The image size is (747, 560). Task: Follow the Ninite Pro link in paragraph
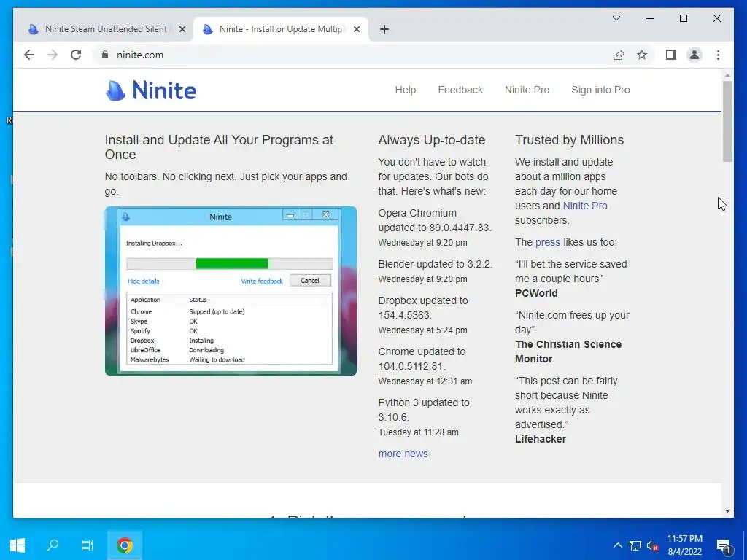coord(585,206)
